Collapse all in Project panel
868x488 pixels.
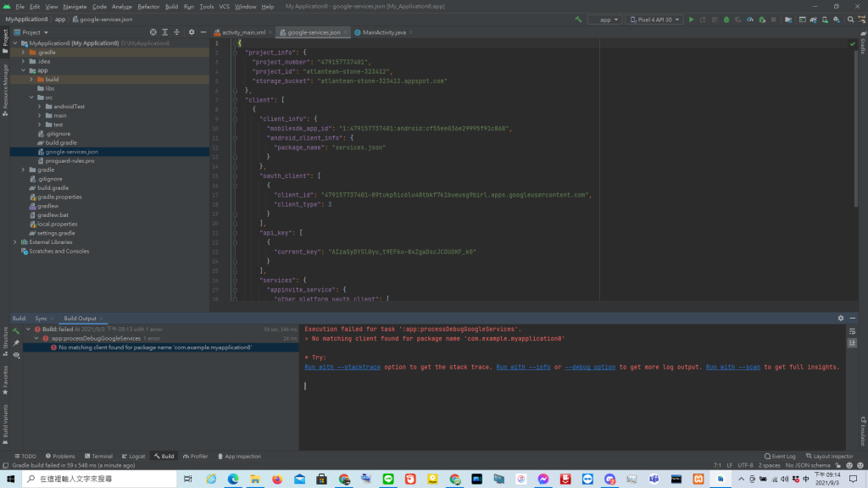tap(176, 32)
